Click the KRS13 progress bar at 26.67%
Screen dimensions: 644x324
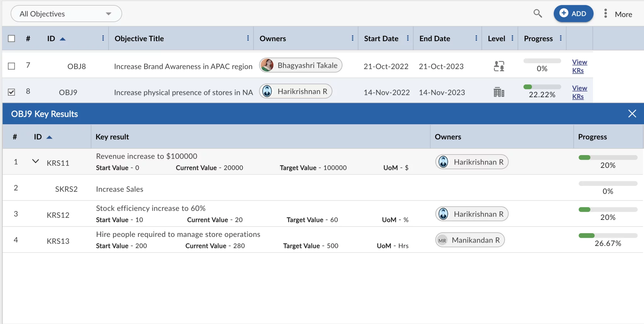607,235
